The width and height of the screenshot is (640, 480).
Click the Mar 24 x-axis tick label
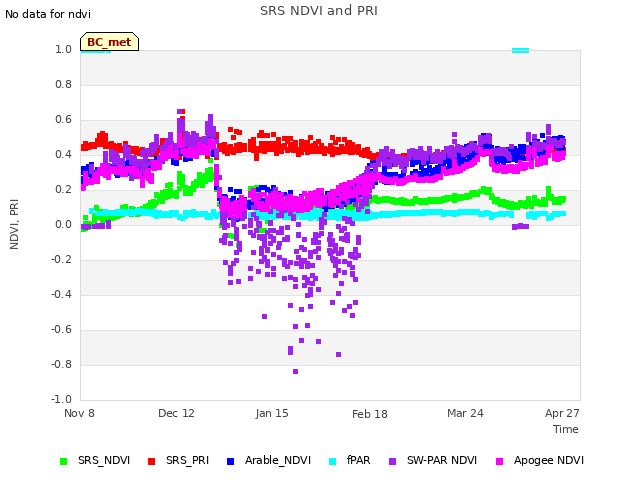pos(465,413)
